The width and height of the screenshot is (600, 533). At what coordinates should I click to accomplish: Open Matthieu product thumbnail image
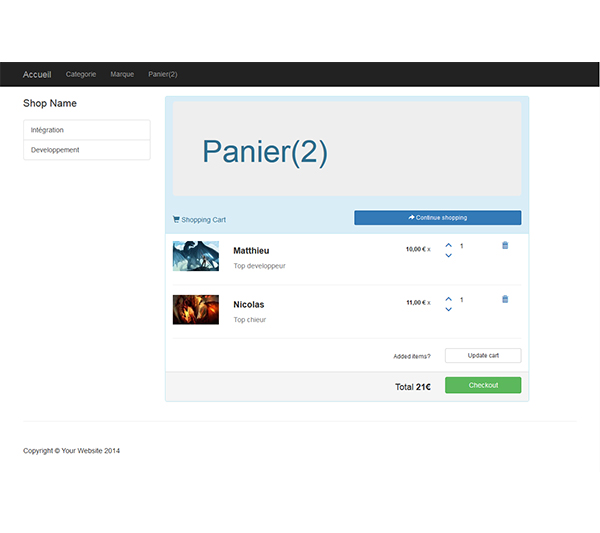pos(195,256)
